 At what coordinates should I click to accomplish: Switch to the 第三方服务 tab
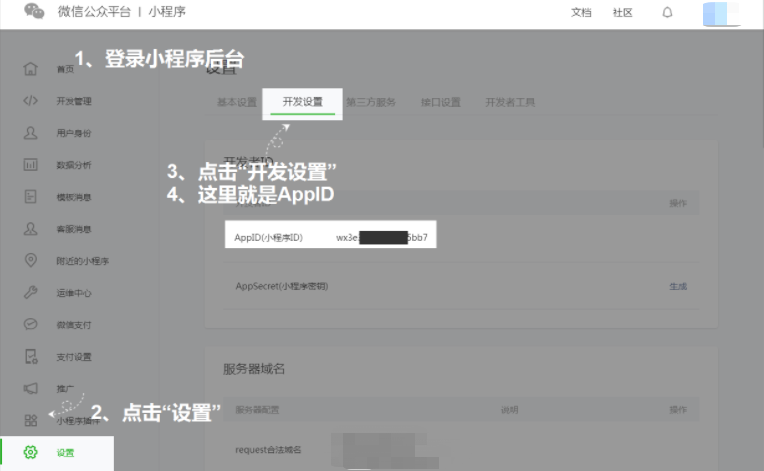click(371, 102)
